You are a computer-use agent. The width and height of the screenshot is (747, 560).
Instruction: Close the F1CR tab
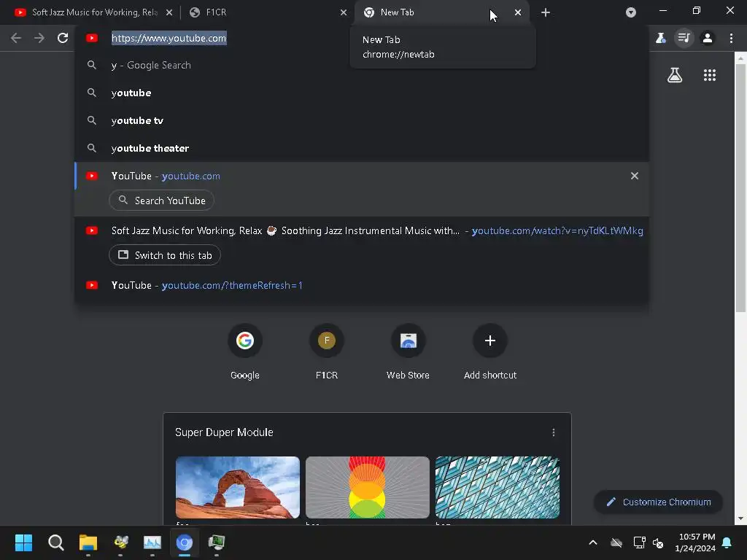tap(344, 12)
